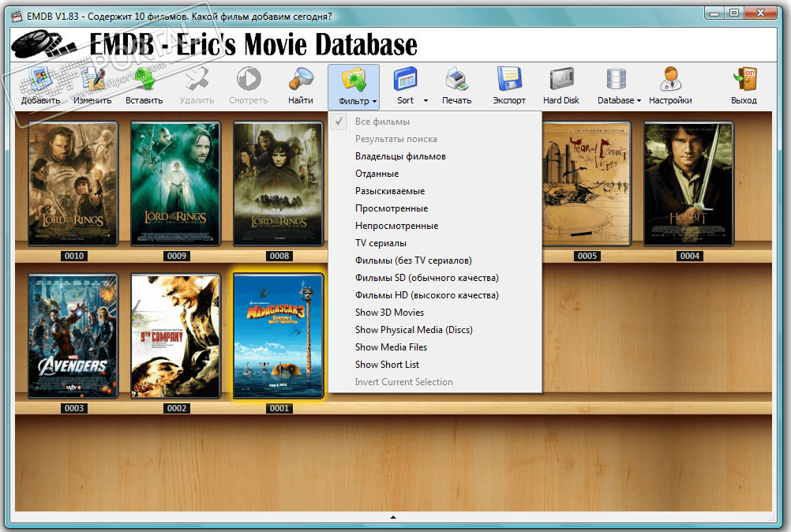Select movie cover numbered 0010
The height and width of the screenshot is (532, 791).
[73, 184]
